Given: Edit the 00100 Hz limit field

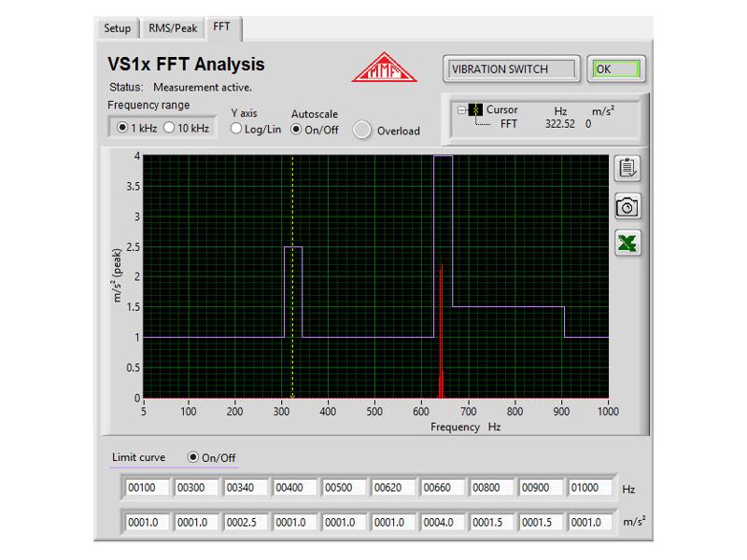Looking at the screenshot, I should pyautogui.click(x=147, y=487).
